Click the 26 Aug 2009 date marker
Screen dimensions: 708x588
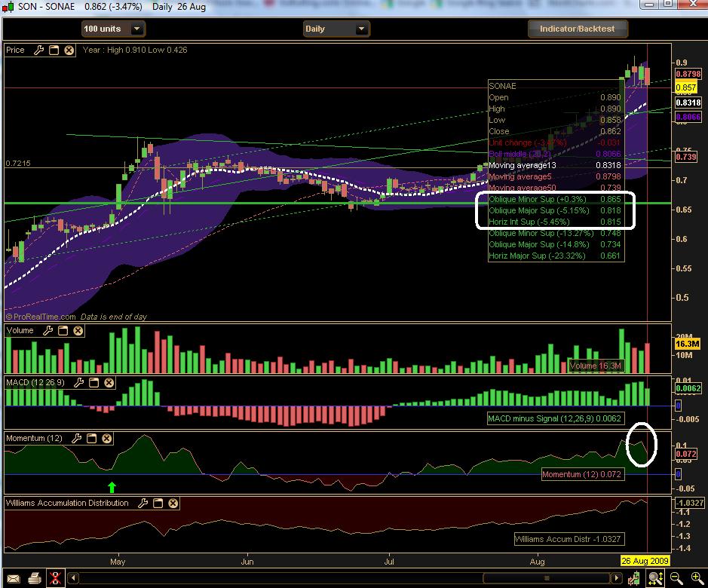645,562
